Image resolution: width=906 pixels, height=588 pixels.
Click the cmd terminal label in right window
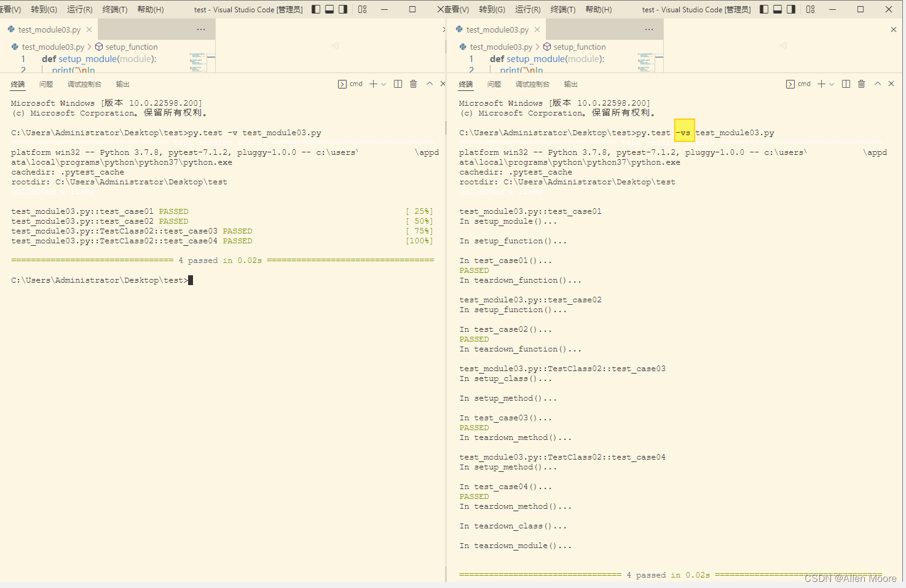click(x=798, y=84)
